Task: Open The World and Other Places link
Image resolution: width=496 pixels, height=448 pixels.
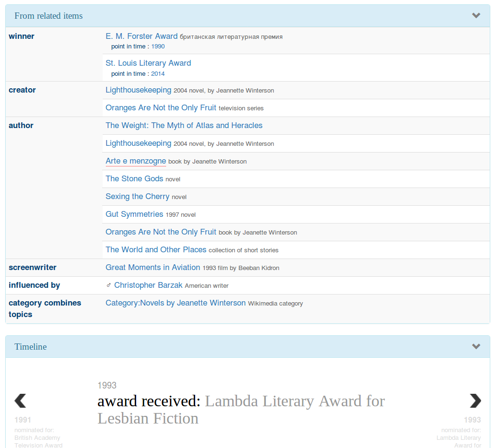Action: coord(155,249)
